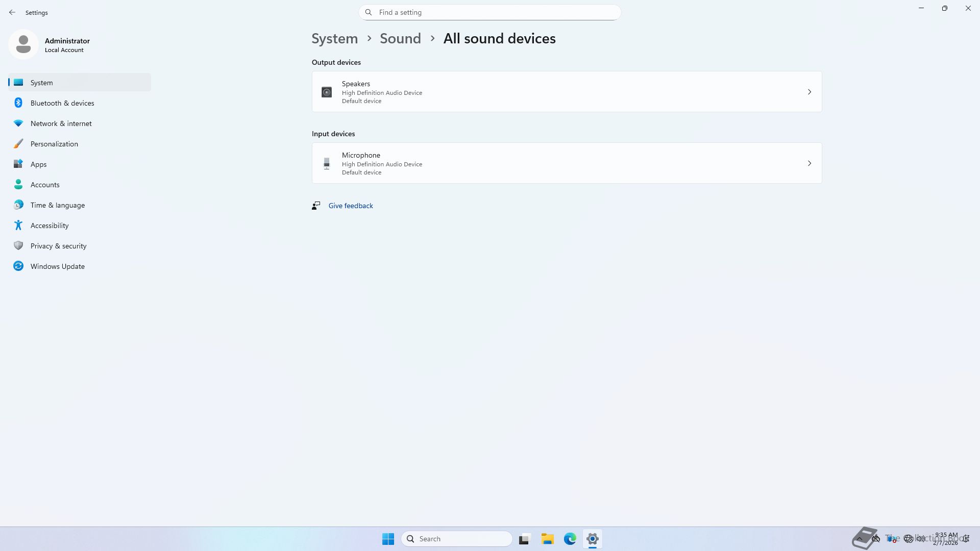Select Accounts in the sidebar
The image size is (980, 551).
(x=45, y=185)
